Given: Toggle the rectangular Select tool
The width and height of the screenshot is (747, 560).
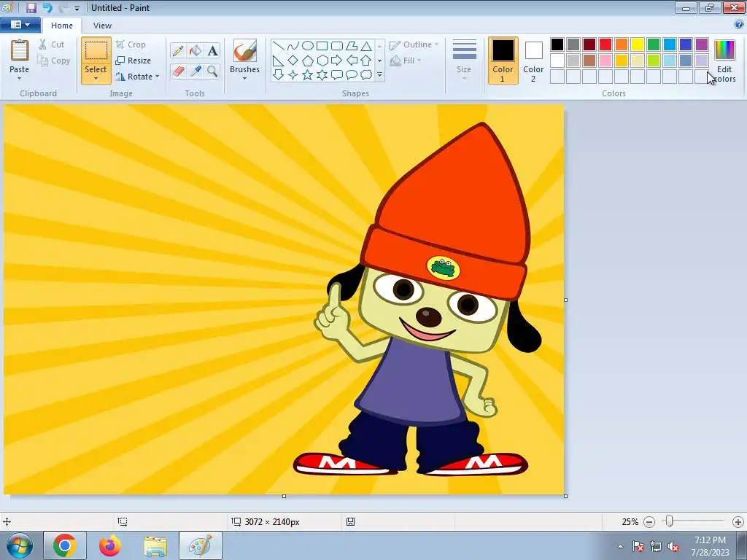Looking at the screenshot, I should tap(96, 50).
